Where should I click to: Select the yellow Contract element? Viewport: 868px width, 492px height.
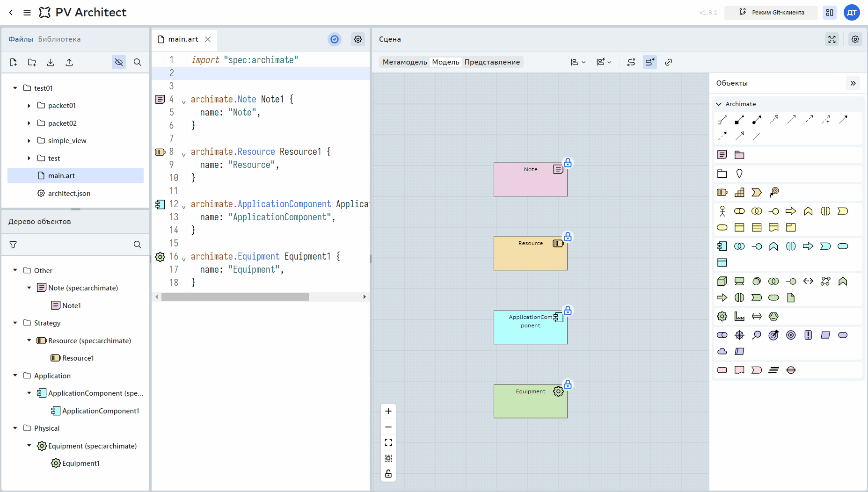point(757,227)
